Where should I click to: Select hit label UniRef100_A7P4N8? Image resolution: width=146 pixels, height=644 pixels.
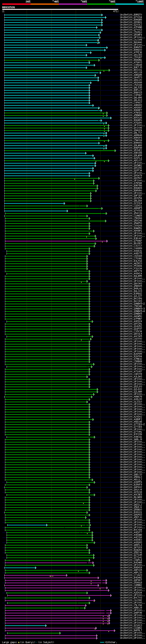(131, 27)
